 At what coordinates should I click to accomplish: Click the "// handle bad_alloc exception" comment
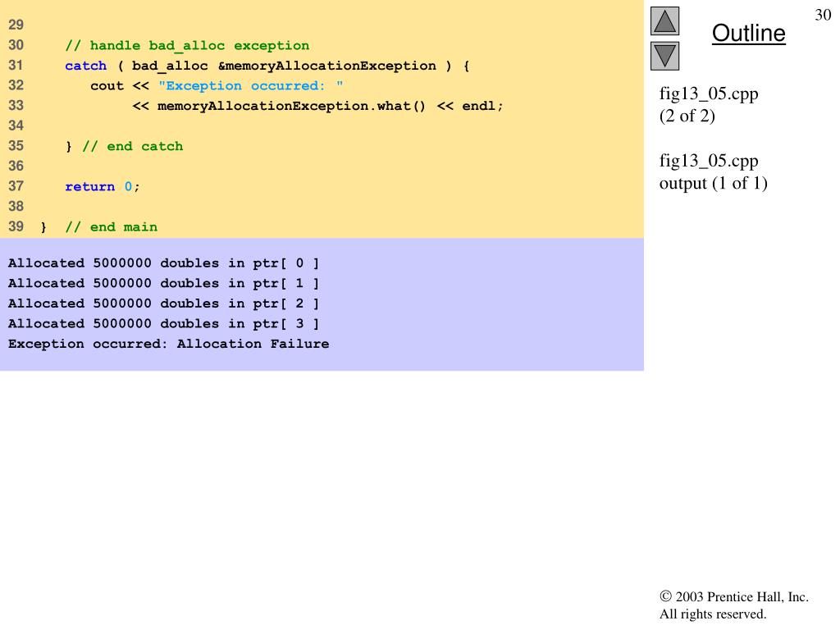(187, 46)
